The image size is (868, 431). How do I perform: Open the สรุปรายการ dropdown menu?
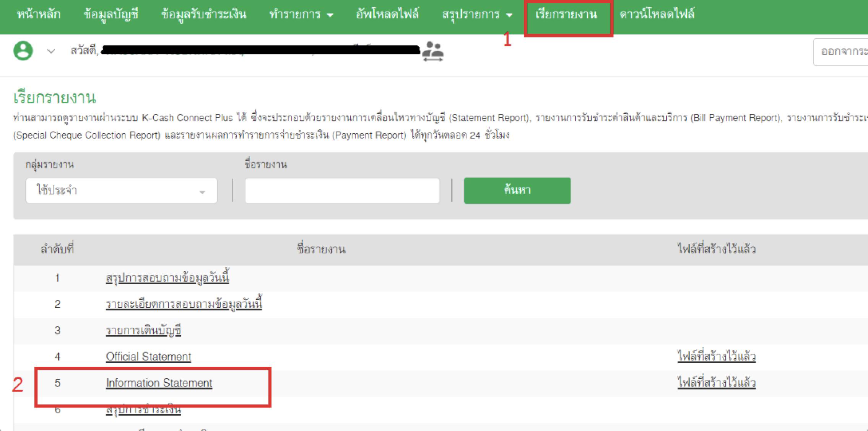pyautogui.click(x=477, y=15)
